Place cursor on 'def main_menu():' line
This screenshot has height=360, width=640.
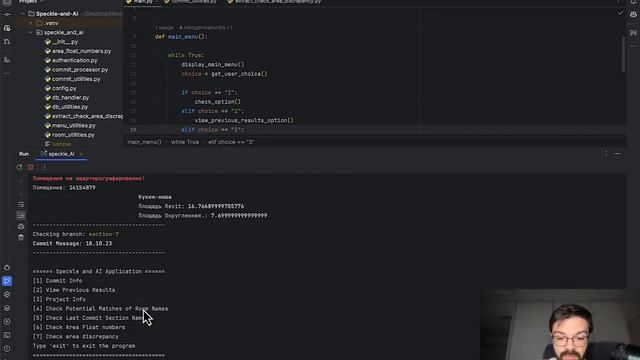pos(181,37)
